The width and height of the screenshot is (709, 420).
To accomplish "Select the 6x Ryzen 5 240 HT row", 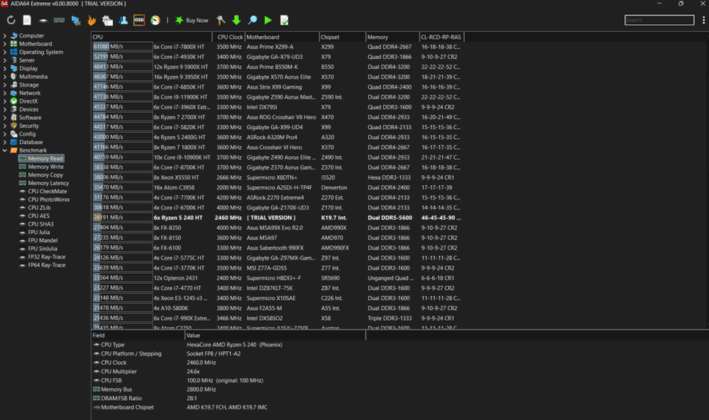I will coord(278,217).
